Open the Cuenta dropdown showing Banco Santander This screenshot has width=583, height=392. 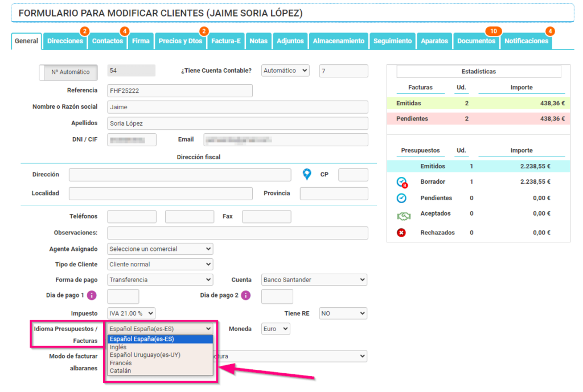314,279
